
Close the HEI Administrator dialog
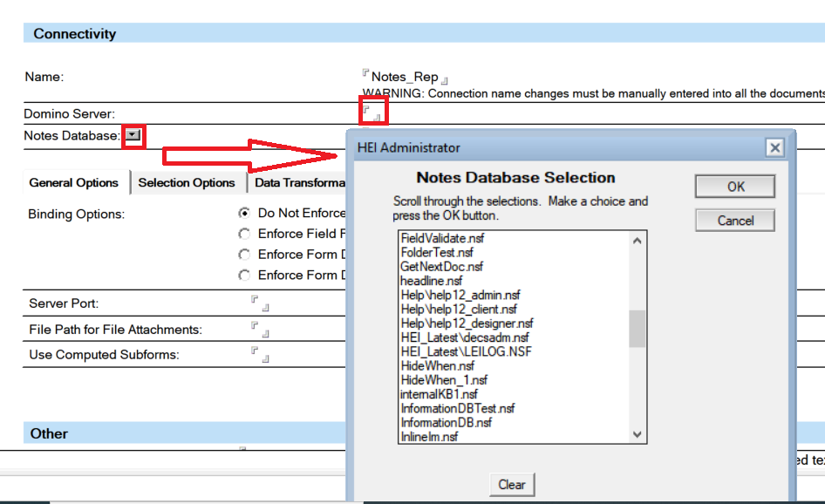[774, 147]
